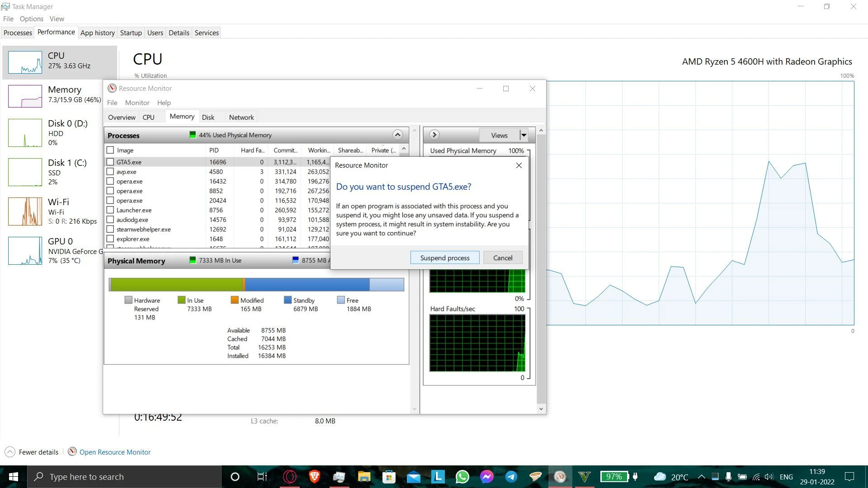Open WhatsApp from taskbar

462,477
